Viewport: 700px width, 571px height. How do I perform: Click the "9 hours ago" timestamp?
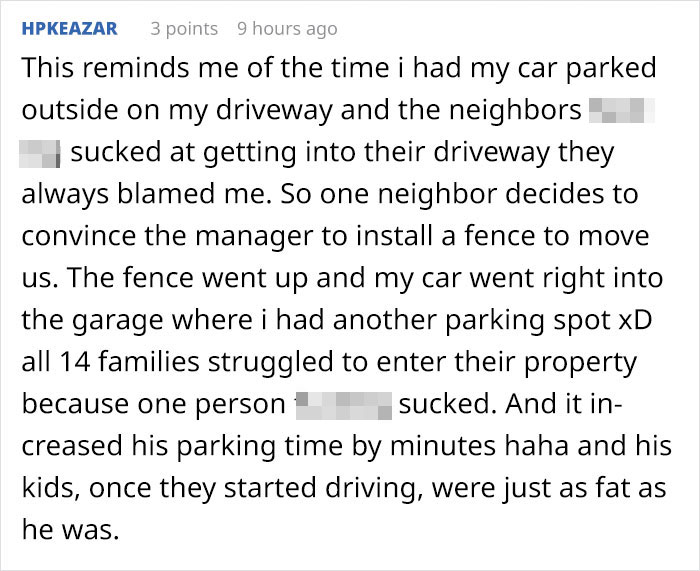(x=287, y=28)
